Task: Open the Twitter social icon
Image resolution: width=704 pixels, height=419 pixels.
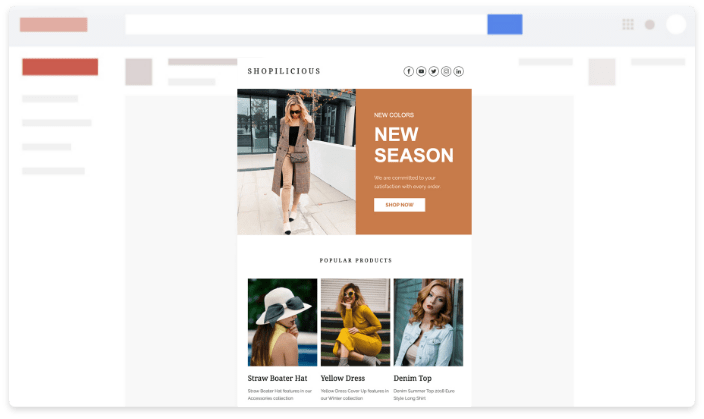Action: click(434, 71)
